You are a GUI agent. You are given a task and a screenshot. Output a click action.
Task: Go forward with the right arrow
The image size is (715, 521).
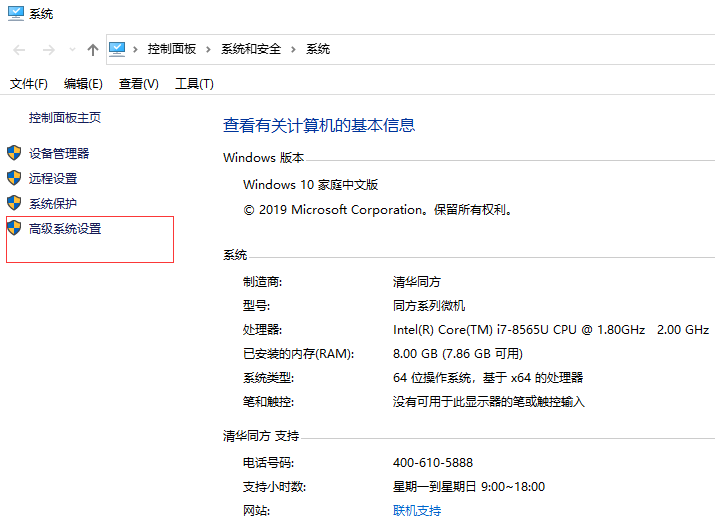click(x=48, y=50)
